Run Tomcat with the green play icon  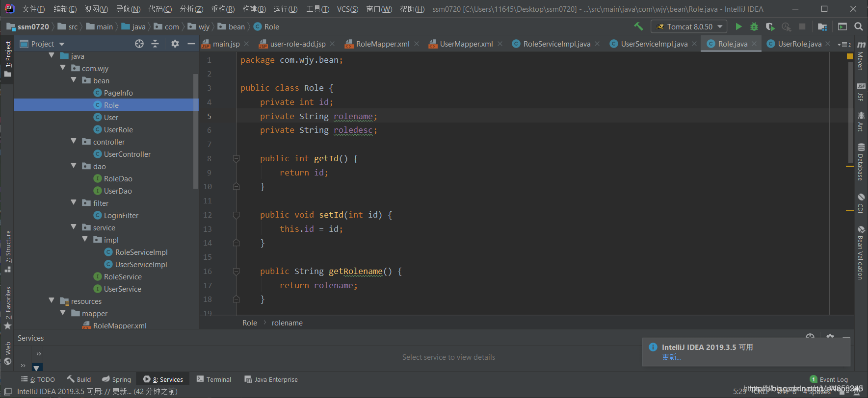[738, 26]
